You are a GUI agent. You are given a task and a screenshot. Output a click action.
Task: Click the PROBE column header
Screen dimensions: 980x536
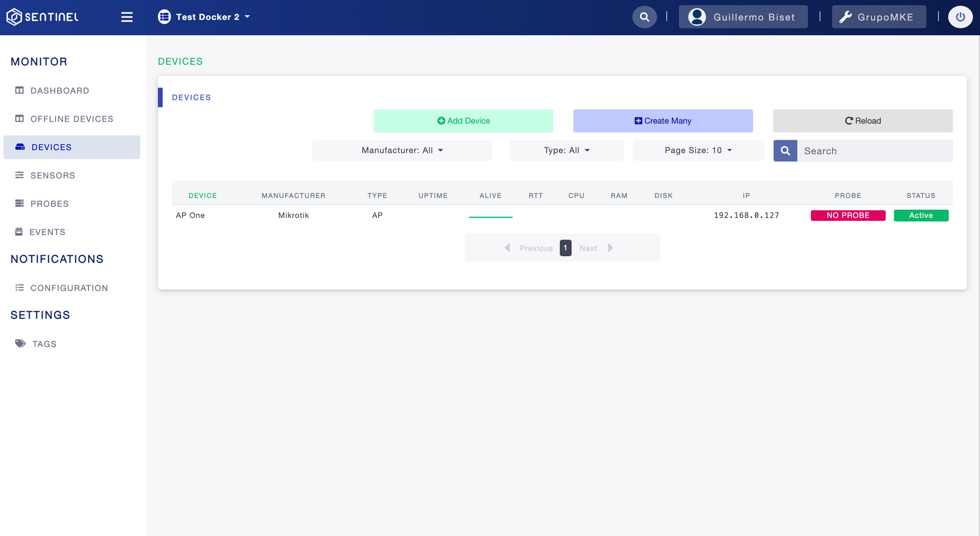[848, 195]
